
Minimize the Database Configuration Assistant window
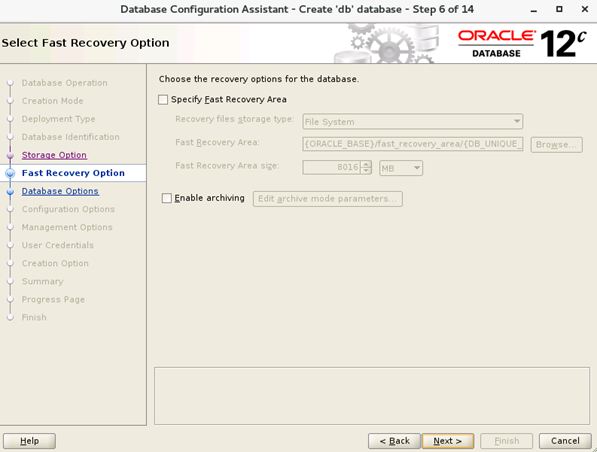click(534, 10)
